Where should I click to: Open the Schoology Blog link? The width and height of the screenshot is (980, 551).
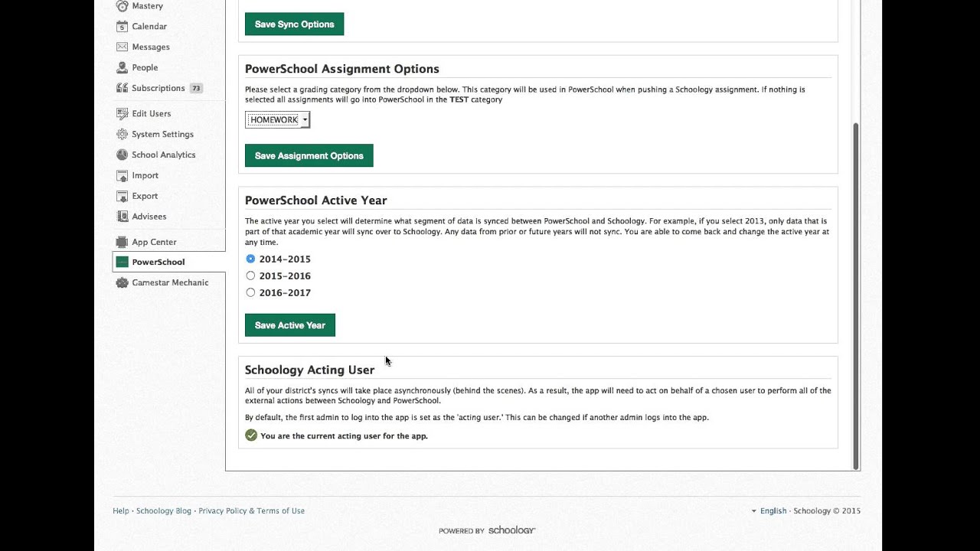(x=164, y=510)
